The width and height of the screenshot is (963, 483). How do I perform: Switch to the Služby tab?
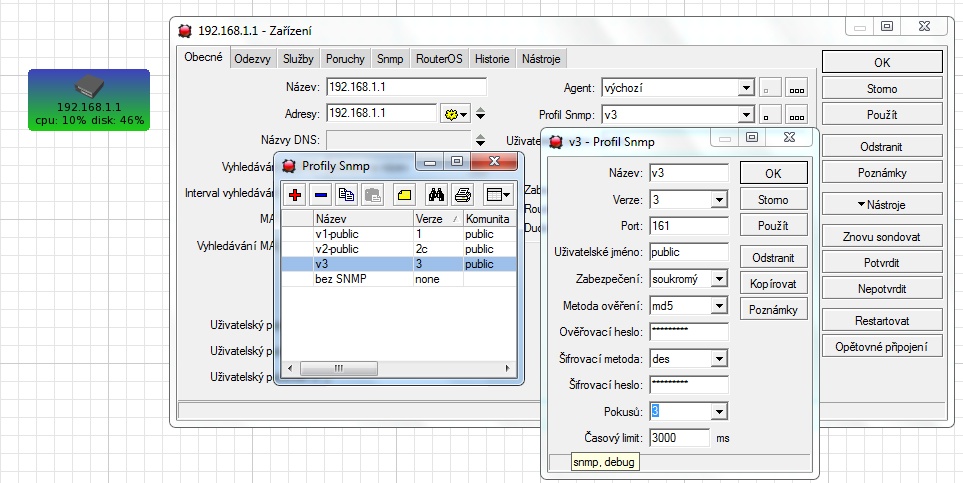[298, 59]
